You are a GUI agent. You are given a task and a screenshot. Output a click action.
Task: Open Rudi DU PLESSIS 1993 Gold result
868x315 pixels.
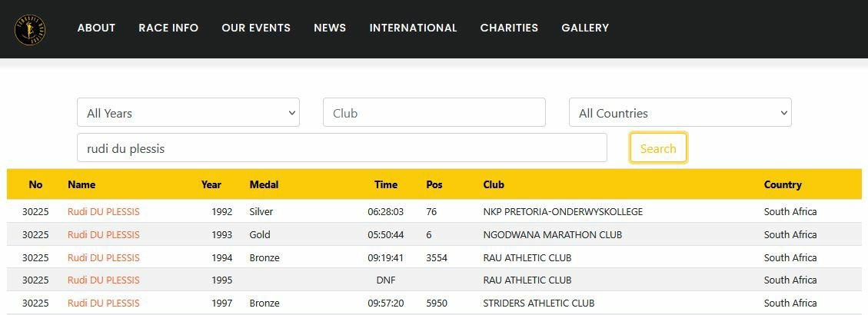click(x=104, y=234)
